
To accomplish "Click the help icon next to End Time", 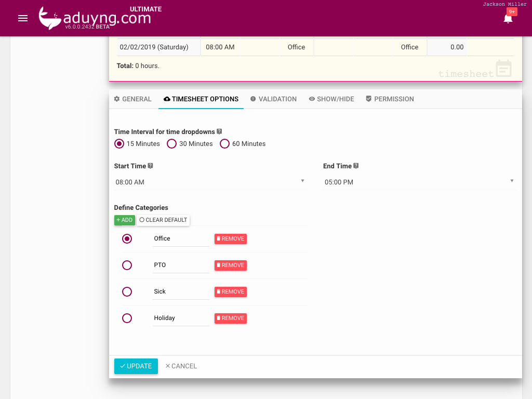I will coord(356,165).
